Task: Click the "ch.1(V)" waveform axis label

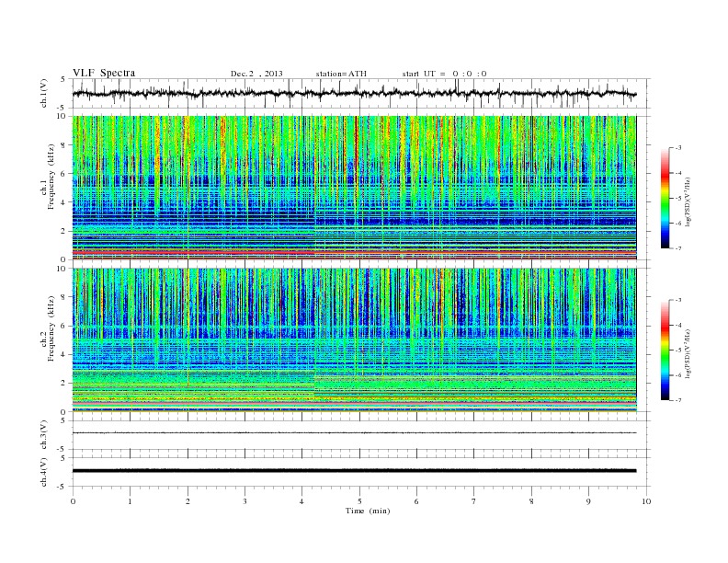Action: (44, 93)
